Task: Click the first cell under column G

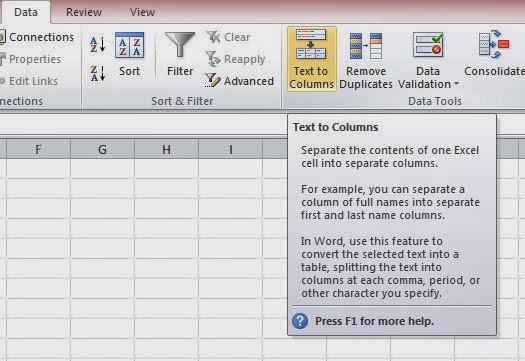Action: pyautogui.click(x=102, y=168)
